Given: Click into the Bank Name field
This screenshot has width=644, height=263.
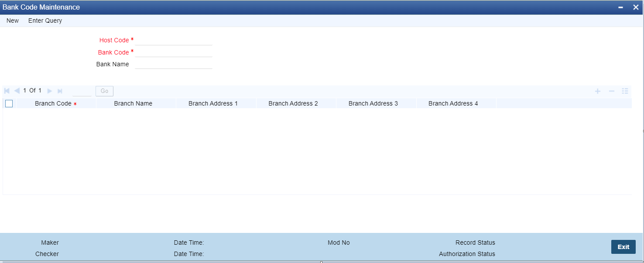Looking at the screenshot, I should (x=174, y=64).
